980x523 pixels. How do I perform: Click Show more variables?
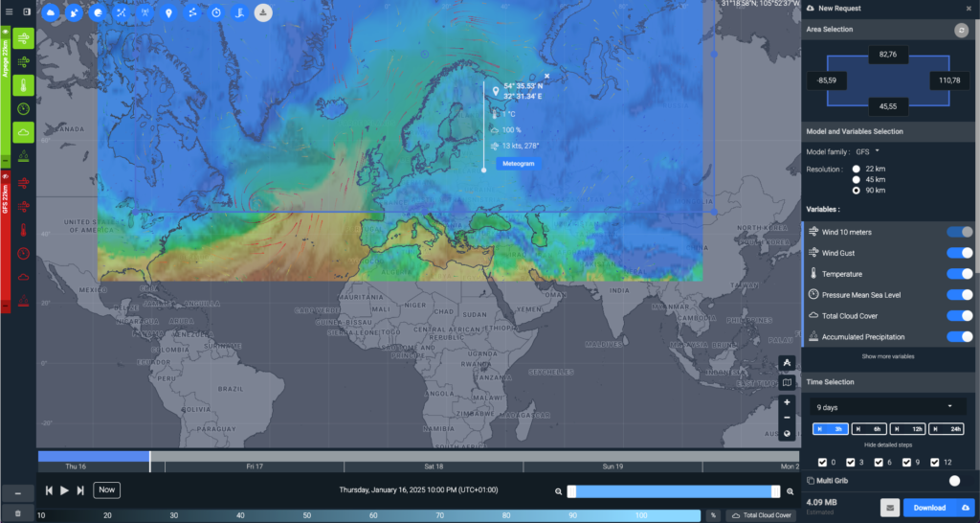point(887,356)
